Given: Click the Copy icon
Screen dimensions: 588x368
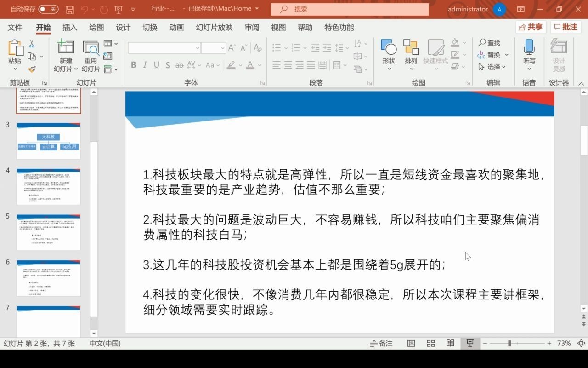Looking at the screenshot, I should (32, 56).
